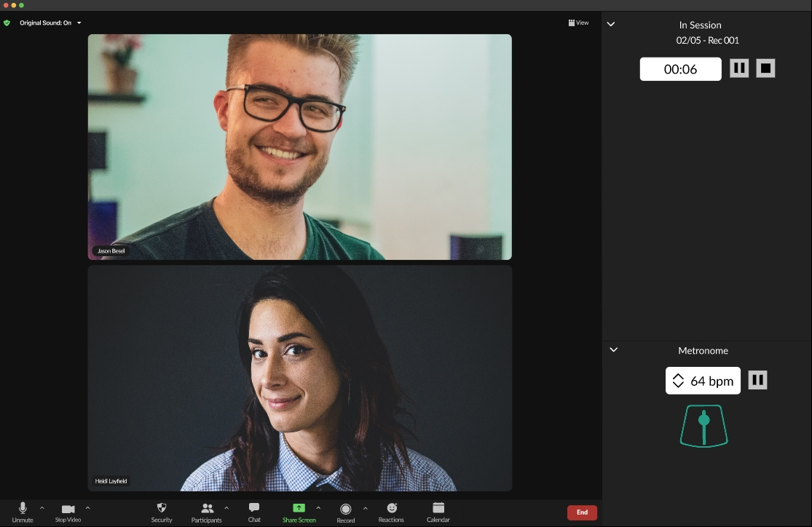
Task: Pause the session recording
Action: pyautogui.click(x=739, y=68)
